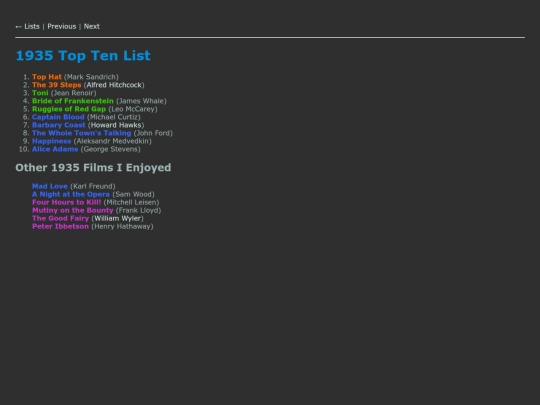
Task: Click the text (George Stevens)
Action: [x=111, y=149]
